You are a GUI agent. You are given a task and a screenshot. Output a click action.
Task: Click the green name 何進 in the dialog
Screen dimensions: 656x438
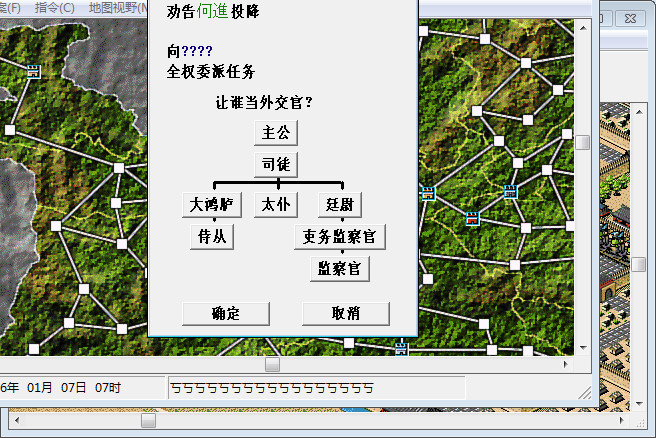coord(213,11)
